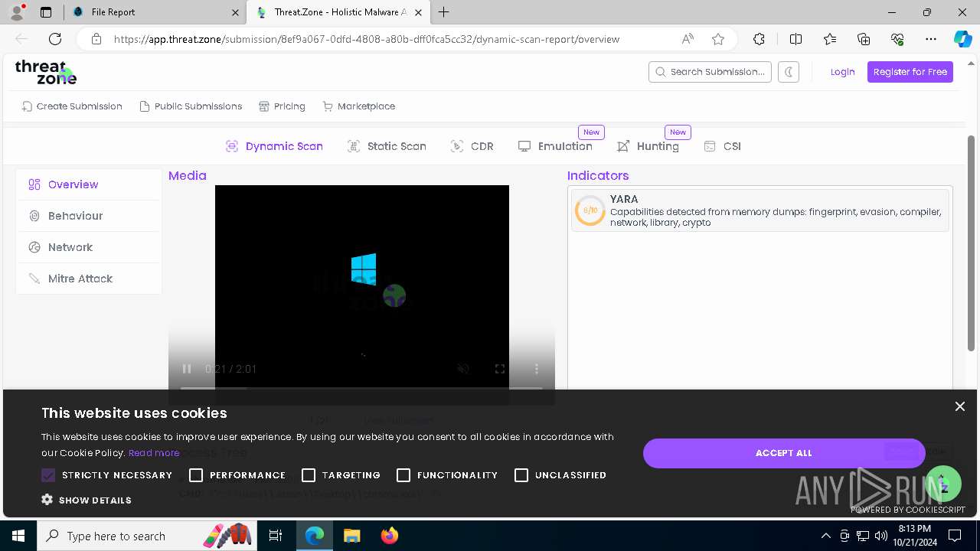The width and height of the screenshot is (980, 551).
Task: Open a new browser tab
Action: pos(444,12)
